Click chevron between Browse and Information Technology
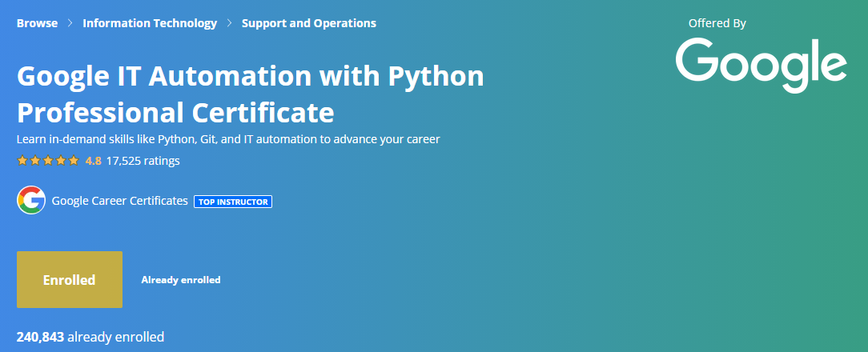Viewport: 868px width, 352px height. (70, 23)
